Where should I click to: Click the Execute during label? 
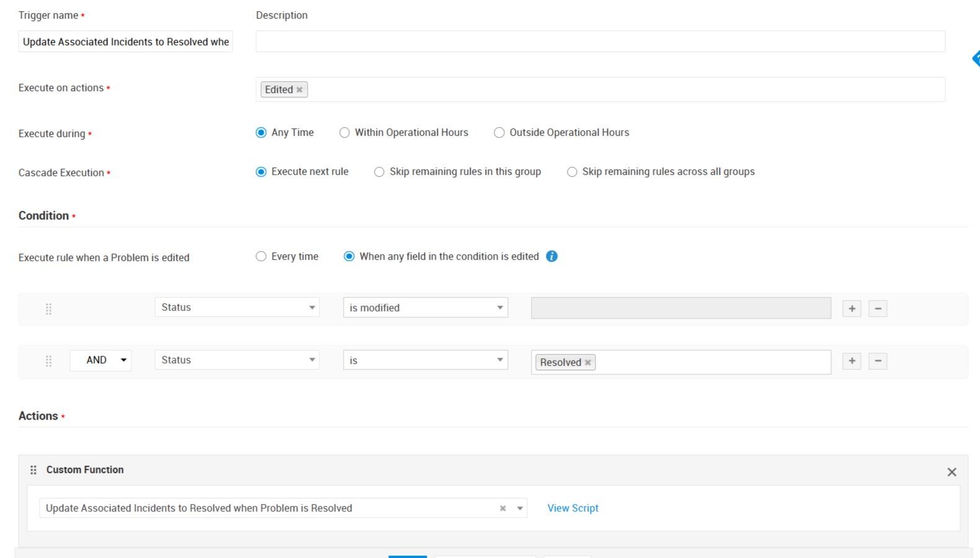(52, 134)
